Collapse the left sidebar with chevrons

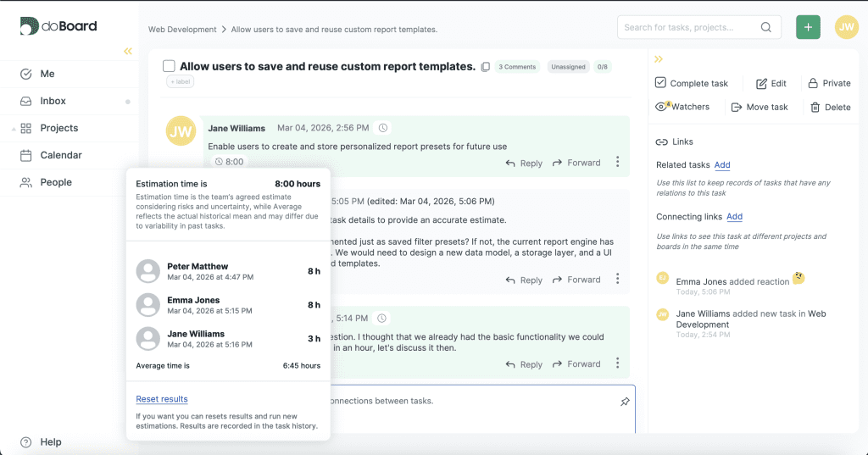128,51
